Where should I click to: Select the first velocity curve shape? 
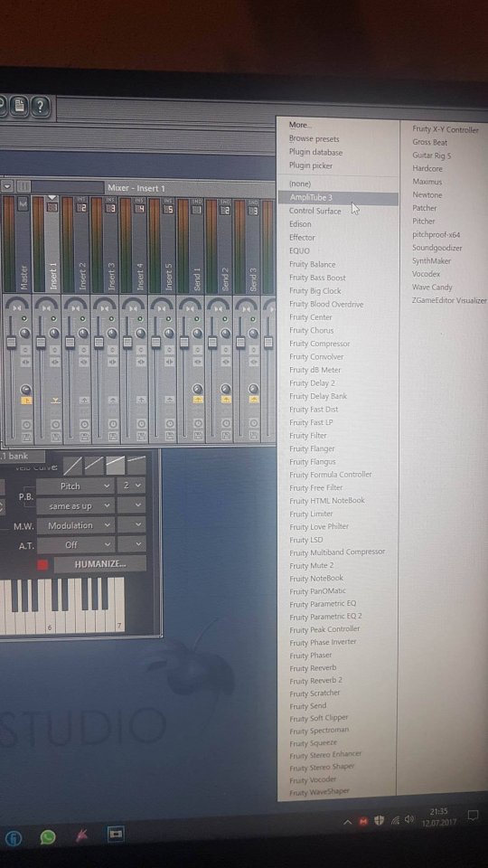(x=72, y=466)
